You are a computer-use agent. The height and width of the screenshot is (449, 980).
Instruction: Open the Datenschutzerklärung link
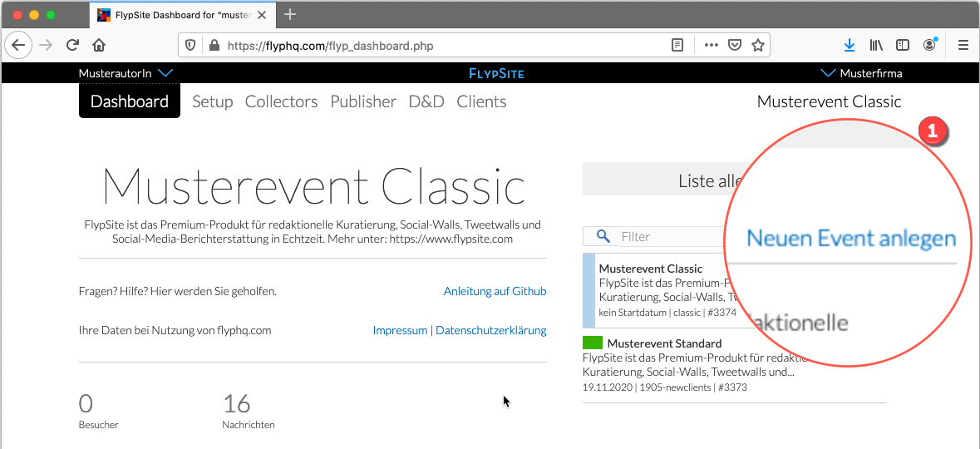coord(490,330)
